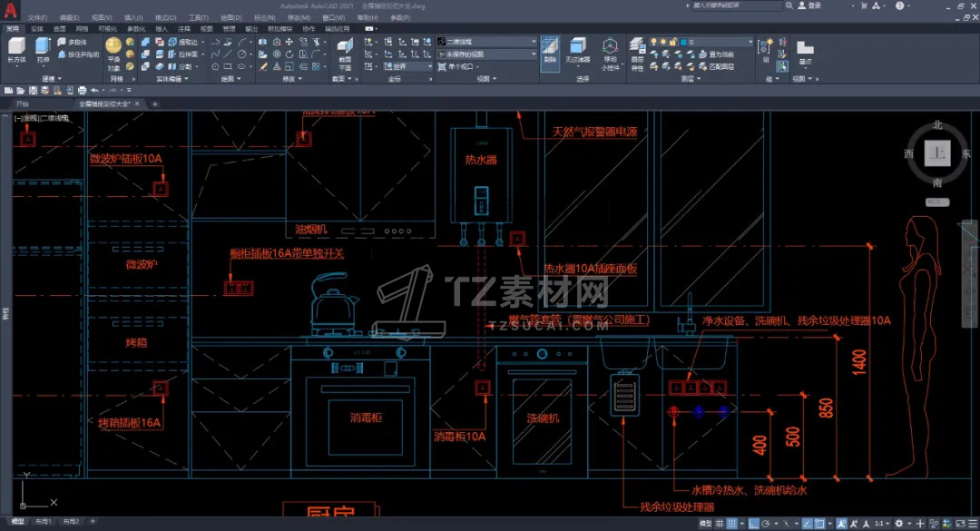This screenshot has height=531, width=980.
Task: Toggle clean screen in status bar
Action: (961, 524)
